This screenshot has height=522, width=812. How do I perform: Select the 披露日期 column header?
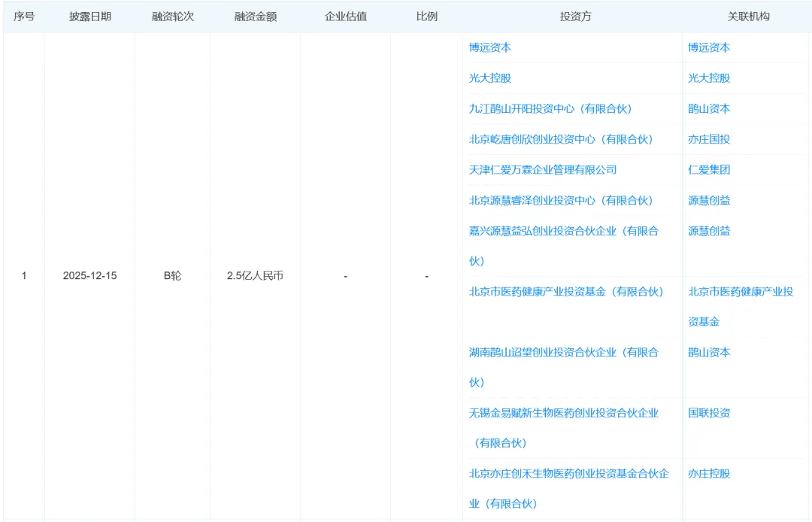pyautogui.click(x=90, y=17)
